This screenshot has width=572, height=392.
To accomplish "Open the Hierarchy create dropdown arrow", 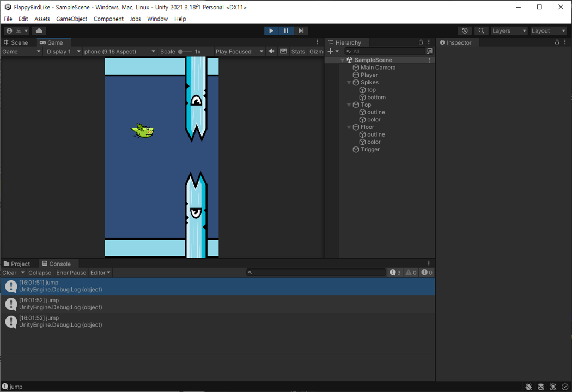I will [x=337, y=51].
